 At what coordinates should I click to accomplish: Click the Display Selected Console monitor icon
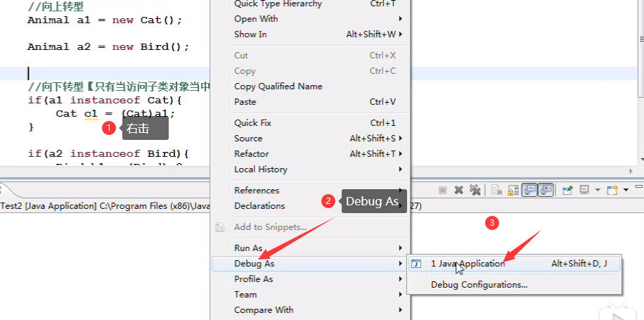click(584, 190)
